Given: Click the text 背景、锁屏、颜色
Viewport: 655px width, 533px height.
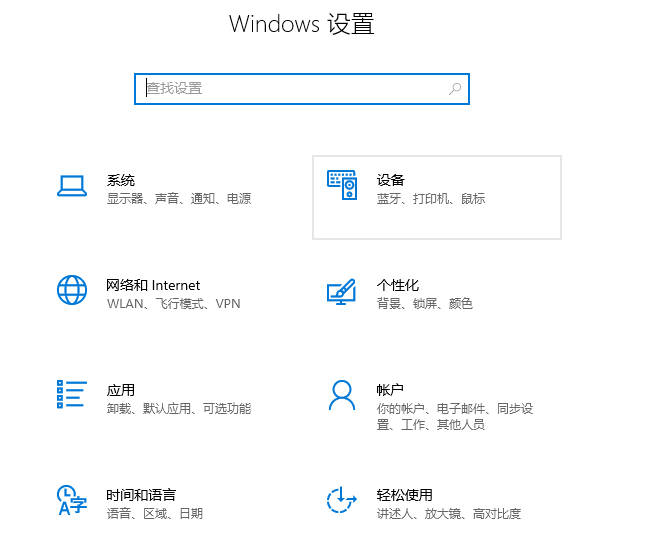Looking at the screenshot, I should click(x=425, y=303).
